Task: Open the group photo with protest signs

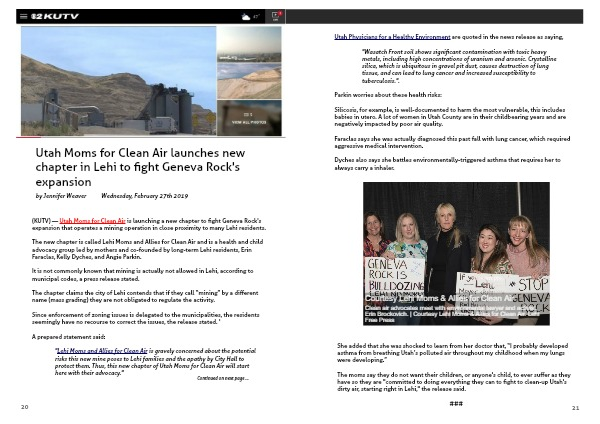Action: coord(456,254)
